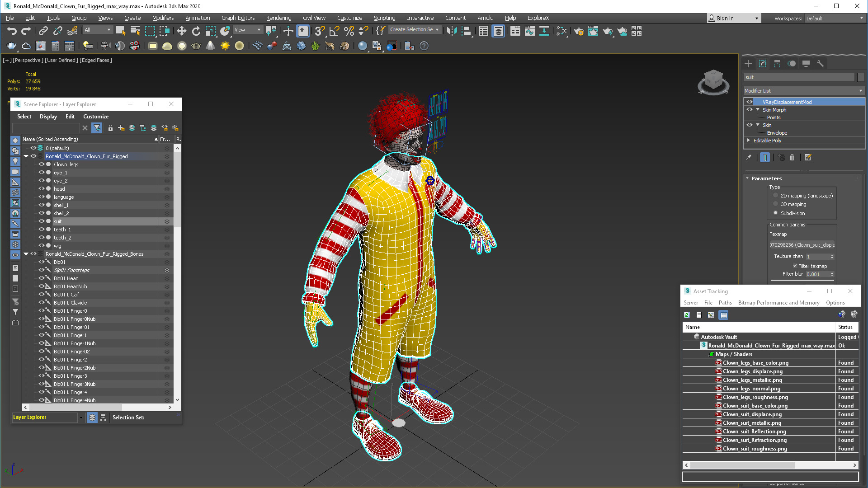Open Bitmap Performance and Memory menu
This screenshot has height=488, width=868.
[x=778, y=303]
